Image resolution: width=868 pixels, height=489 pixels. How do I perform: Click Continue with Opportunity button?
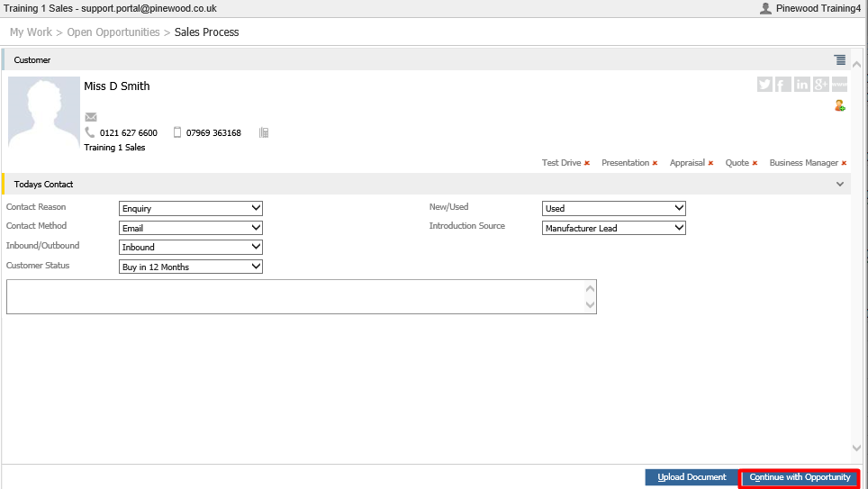coord(800,477)
